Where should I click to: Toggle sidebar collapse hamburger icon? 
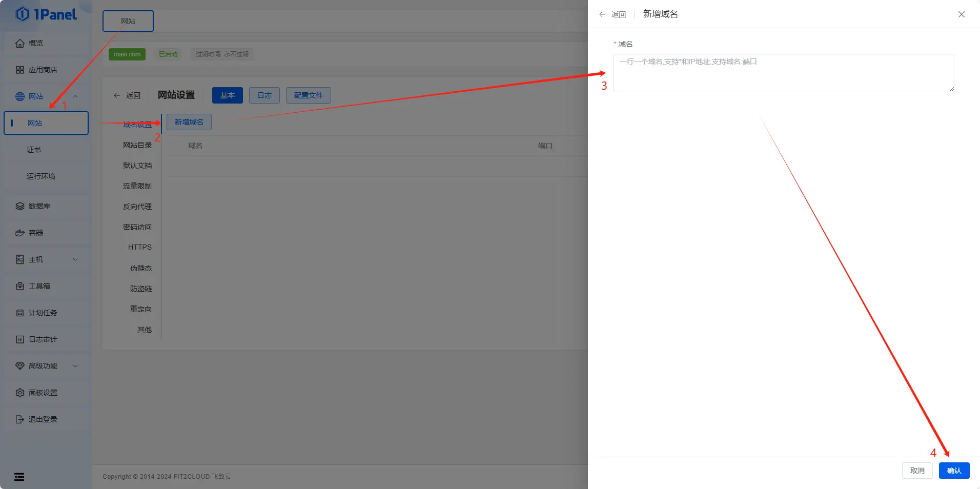point(19,477)
